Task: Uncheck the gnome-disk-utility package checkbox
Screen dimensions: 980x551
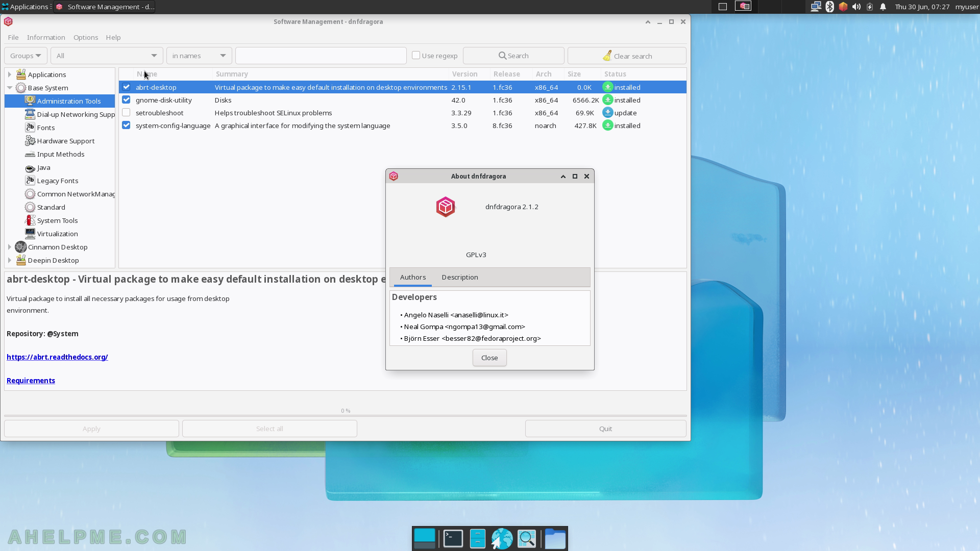Action: pyautogui.click(x=126, y=100)
